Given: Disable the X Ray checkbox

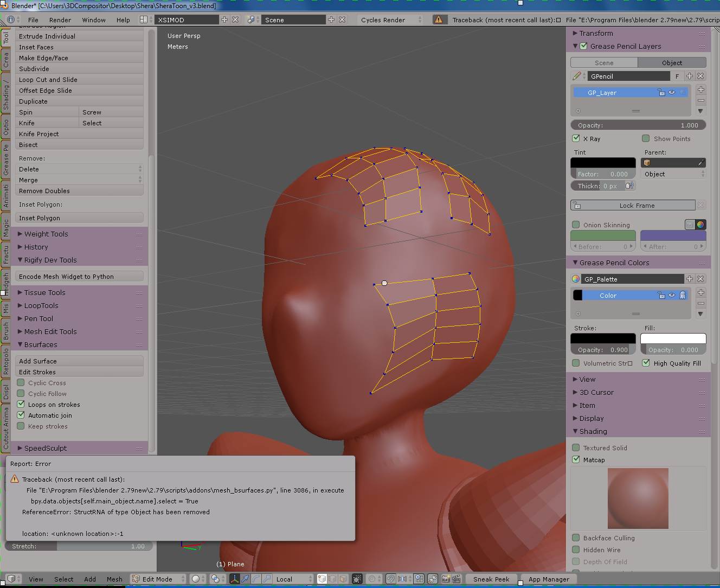Looking at the screenshot, I should pos(576,138).
